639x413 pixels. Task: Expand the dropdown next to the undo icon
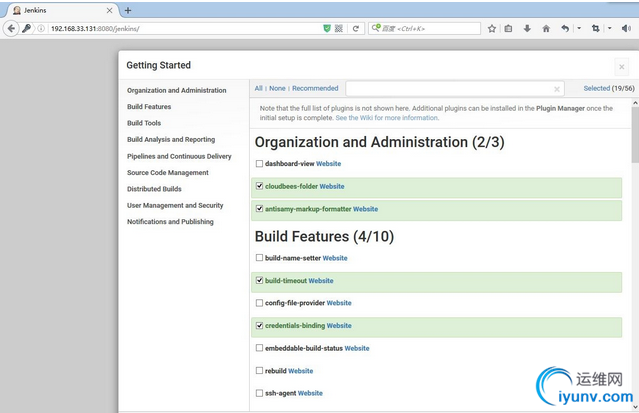coord(579,29)
